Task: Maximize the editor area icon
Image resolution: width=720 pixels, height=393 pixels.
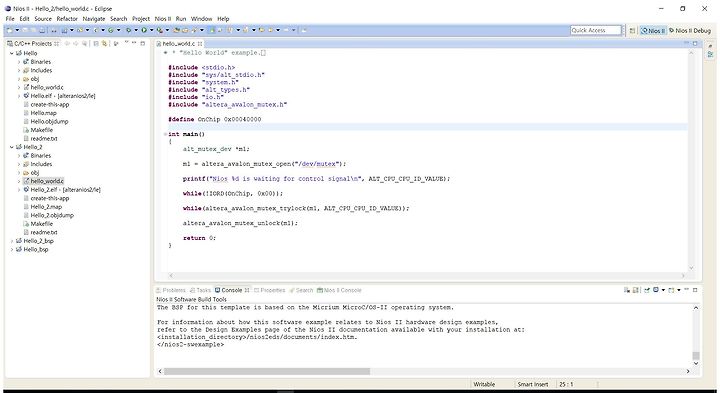Action: point(695,43)
